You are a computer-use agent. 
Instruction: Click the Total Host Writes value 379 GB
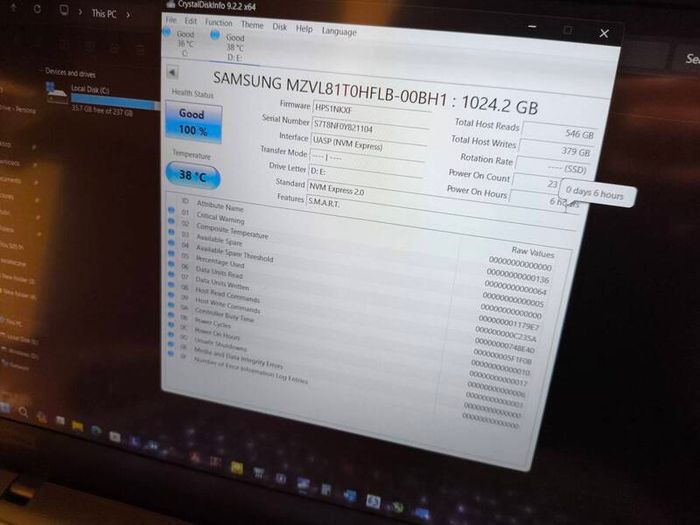click(556, 151)
